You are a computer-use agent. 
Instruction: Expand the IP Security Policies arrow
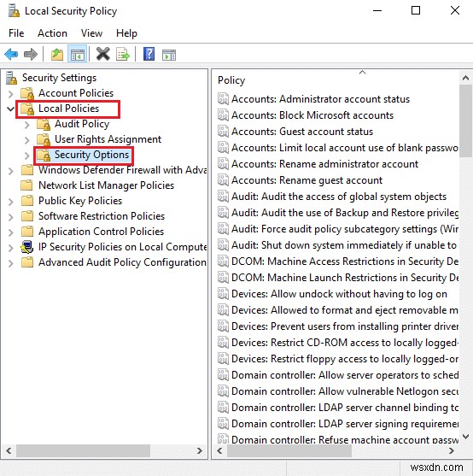click(x=10, y=248)
